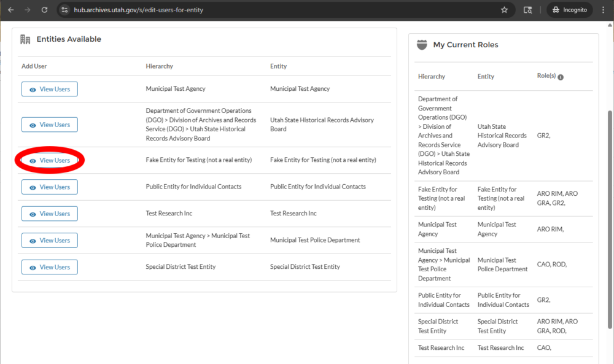View Users for Public Entity for Individual Contacts
The image size is (614, 364).
coord(50,187)
